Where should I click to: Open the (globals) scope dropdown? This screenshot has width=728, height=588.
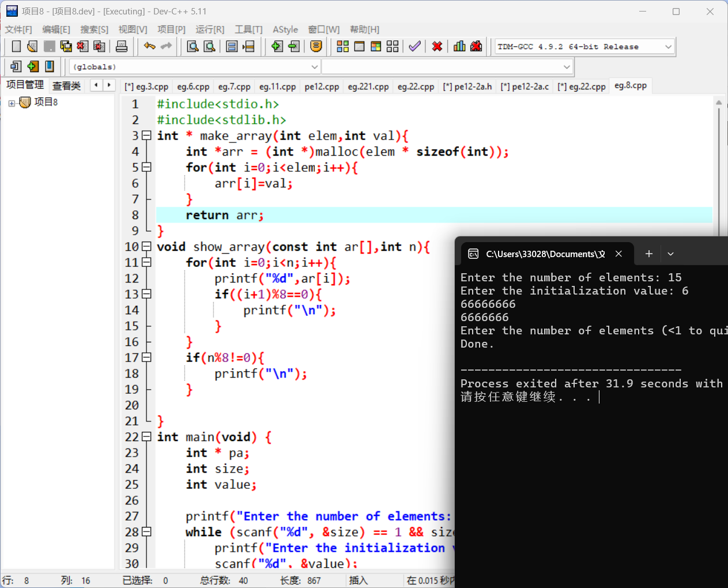[315, 67]
